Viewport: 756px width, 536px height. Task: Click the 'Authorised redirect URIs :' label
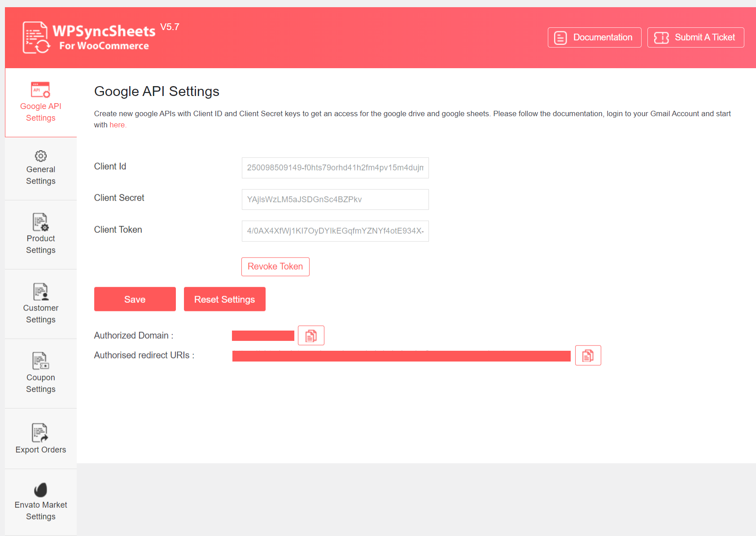click(144, 355)
